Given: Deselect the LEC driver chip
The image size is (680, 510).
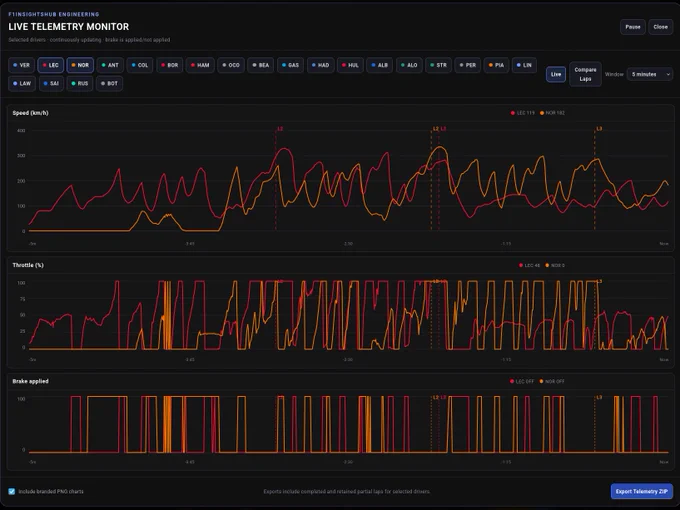Looking at the screenshot, I should pos(51,65).
